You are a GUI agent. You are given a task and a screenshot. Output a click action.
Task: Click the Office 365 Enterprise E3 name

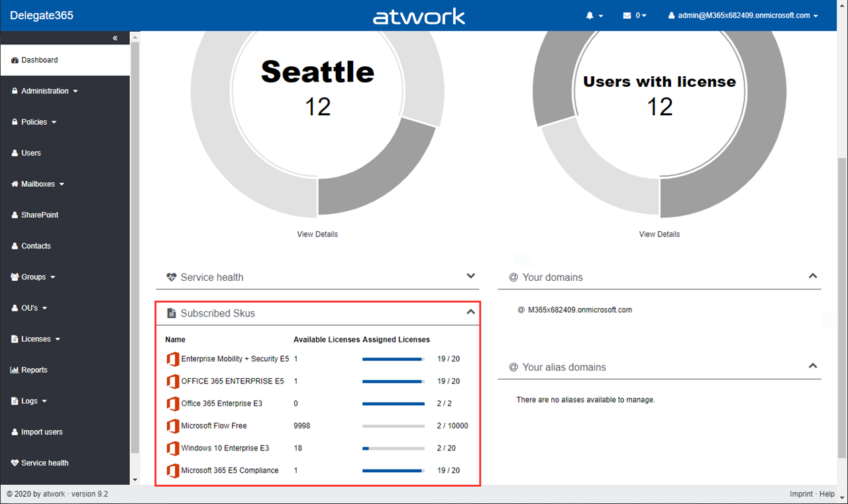click(222, 403)
